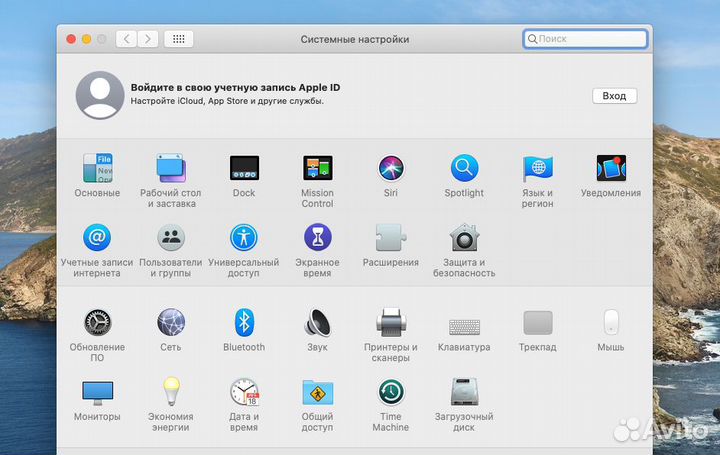Screen dimensions: 720x455
Task: Go back with the left arrow button
Action: pos(126,39)
